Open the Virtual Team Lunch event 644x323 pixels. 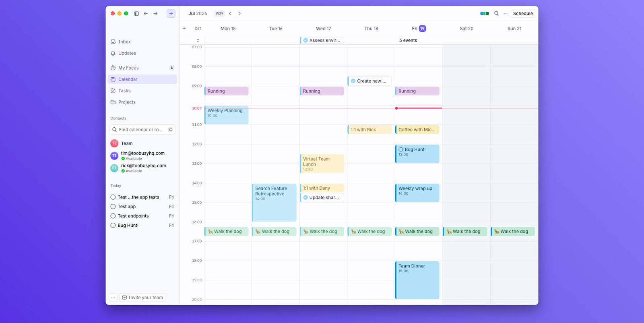pyautogui.click(x=322, y=164)
